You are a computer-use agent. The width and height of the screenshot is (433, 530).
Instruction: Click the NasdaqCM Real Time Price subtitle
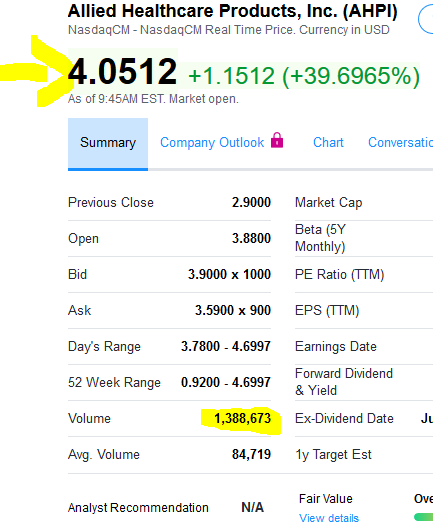[x=229, y=30]
